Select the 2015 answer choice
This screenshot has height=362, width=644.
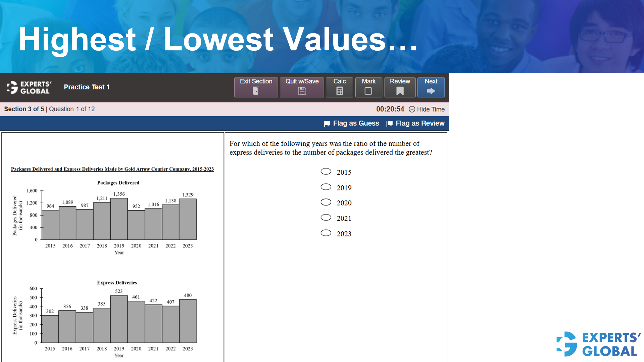(326, 171)
